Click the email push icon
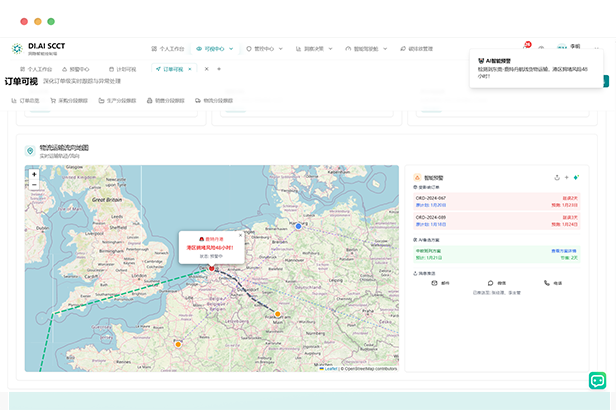Viewport: 616px width, 410px height. 434,283
